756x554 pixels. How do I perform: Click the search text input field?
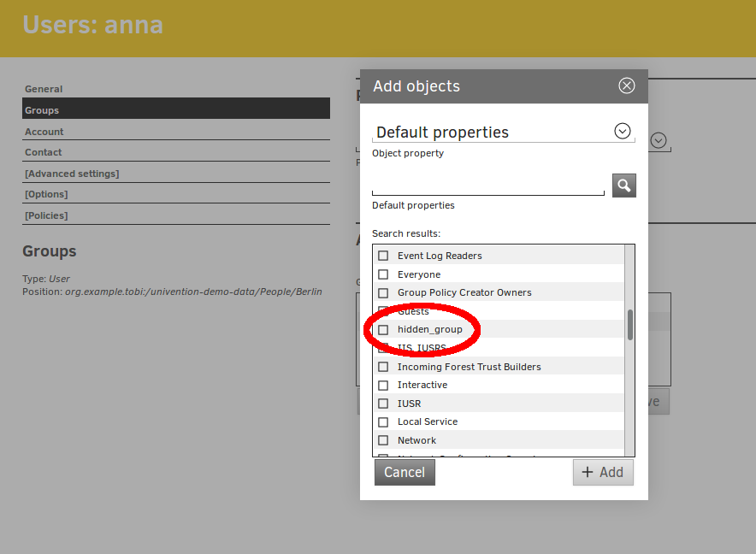[487, 185]
